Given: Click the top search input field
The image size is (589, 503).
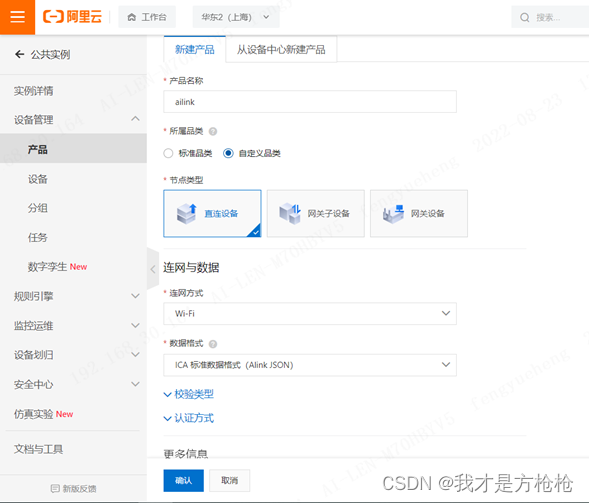Looking at the screenshot, I should point(550,17).
